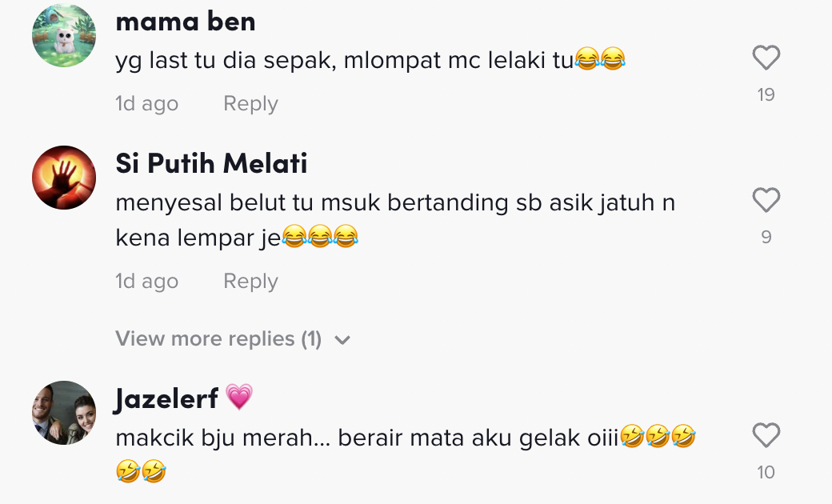
Task: Open Si Putih Melati username link
Action: pos(211,163)
